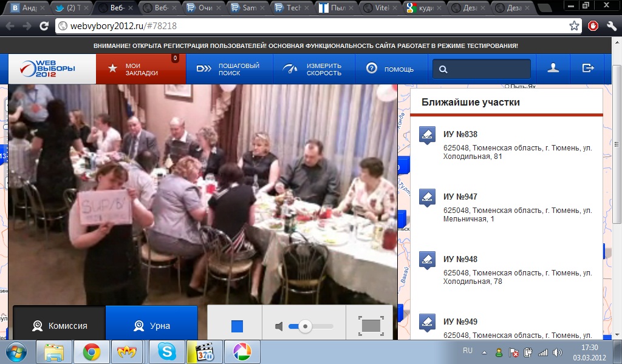Viewport: 622px width, 364px height.
Task: Open Мои закладки bookmarks
Action: click(140, 69)
